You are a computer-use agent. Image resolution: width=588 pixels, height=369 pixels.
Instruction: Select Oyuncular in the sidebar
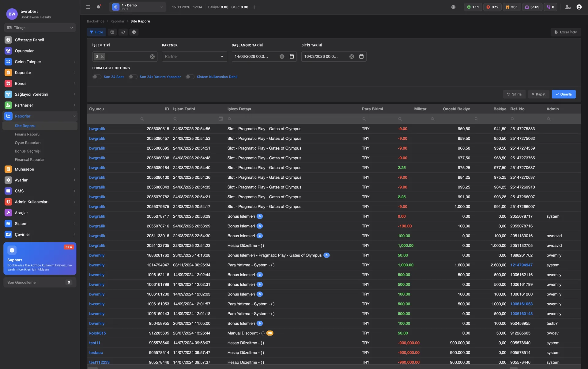coord(24,51)
